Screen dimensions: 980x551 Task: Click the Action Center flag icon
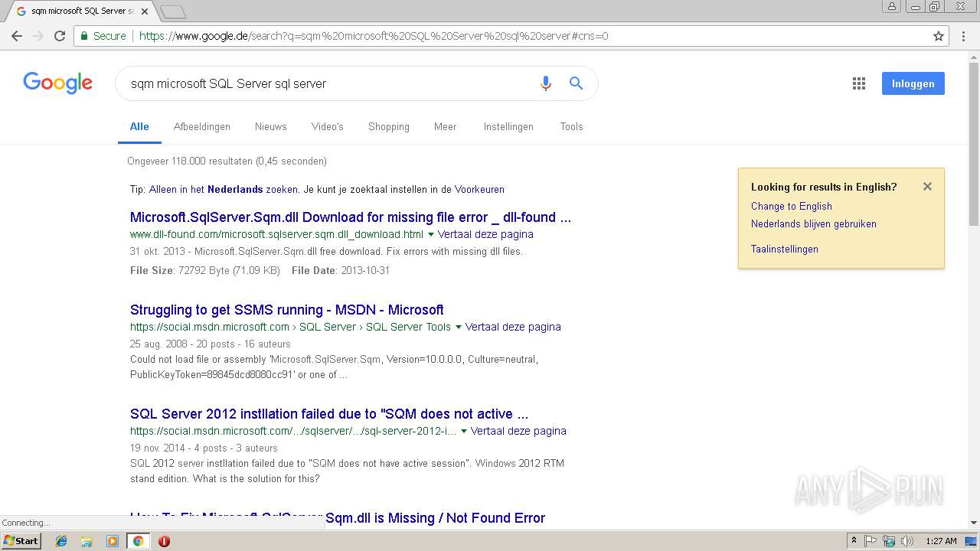[x=871, y=541]
